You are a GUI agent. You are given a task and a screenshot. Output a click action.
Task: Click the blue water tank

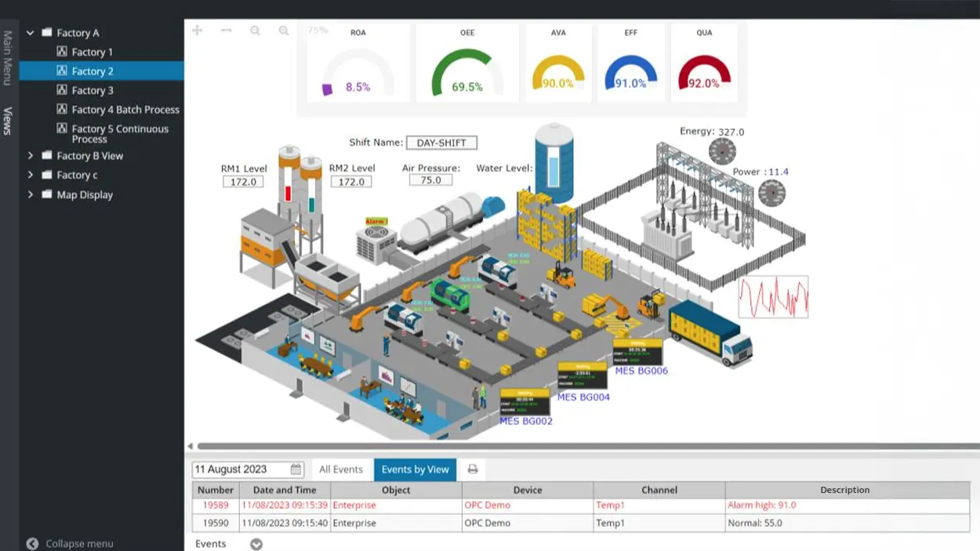[x=554, y=161]
